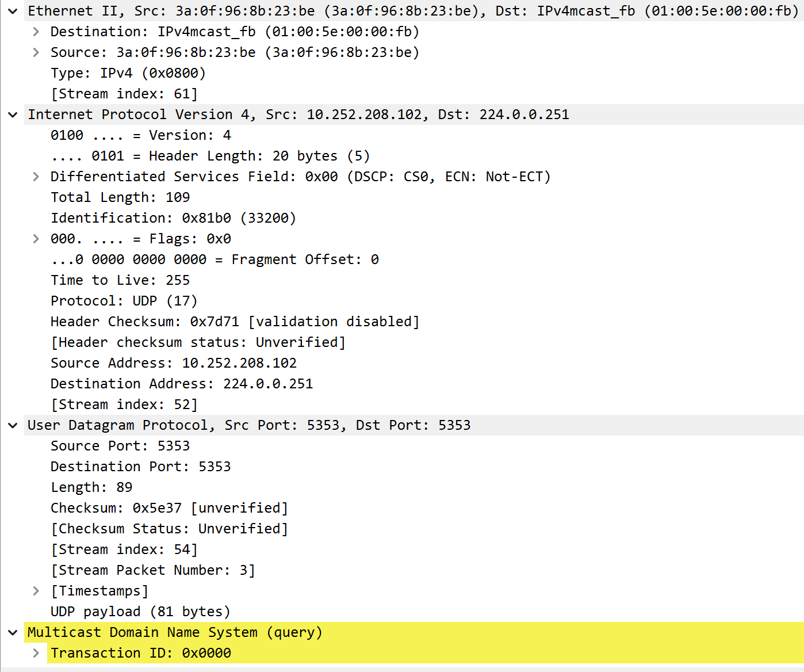Viewport: 804px width, 672px height.
Task: Collapse the Ethernet II section
Action: [13, 11]
